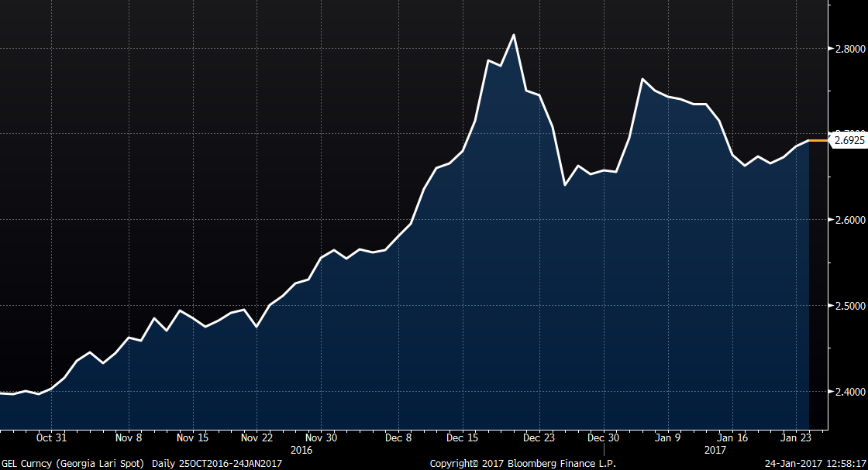
Task: Click the Dec 30 date label
Action: (x=602, y=437)
